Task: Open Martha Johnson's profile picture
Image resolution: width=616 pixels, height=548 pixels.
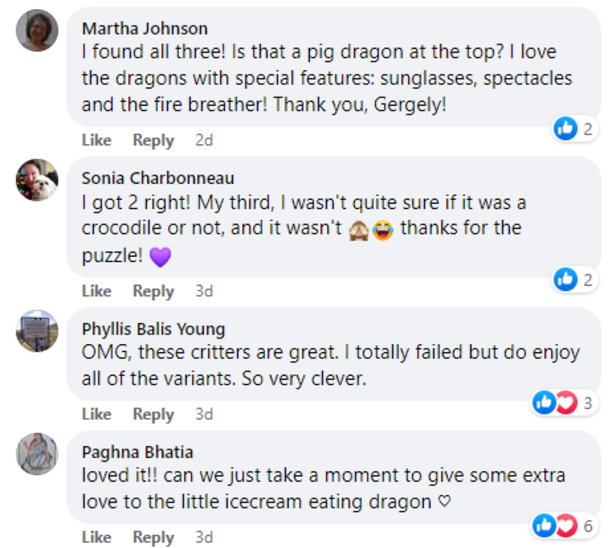Action: pos(37,29)
